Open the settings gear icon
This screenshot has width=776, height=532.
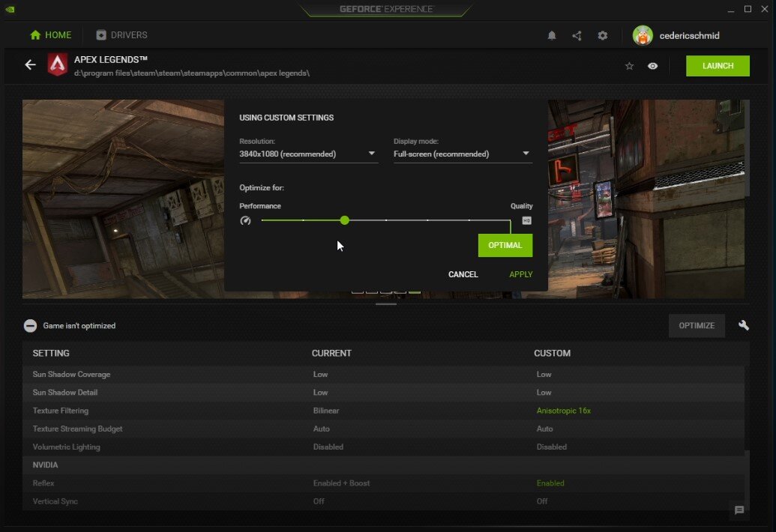pos(603,35)
